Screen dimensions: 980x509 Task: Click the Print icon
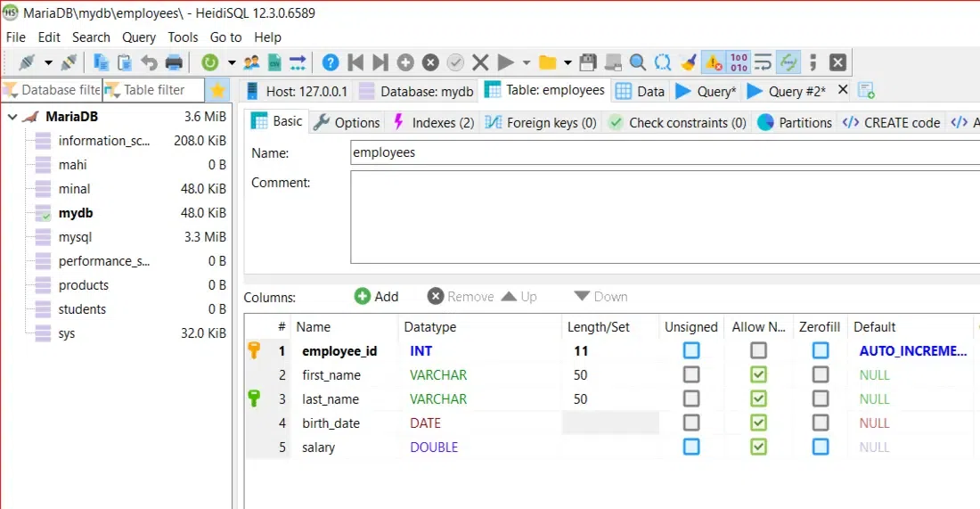point(174,62)
